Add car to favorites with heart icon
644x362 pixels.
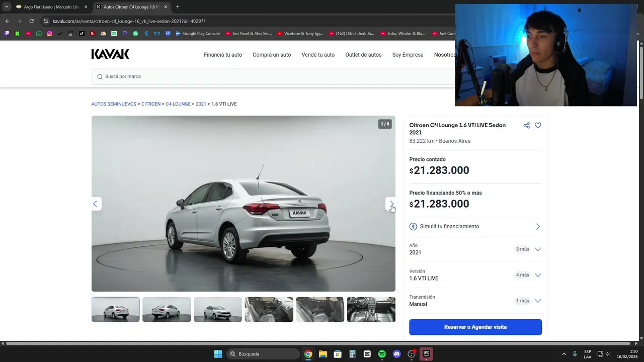(538, 125)
